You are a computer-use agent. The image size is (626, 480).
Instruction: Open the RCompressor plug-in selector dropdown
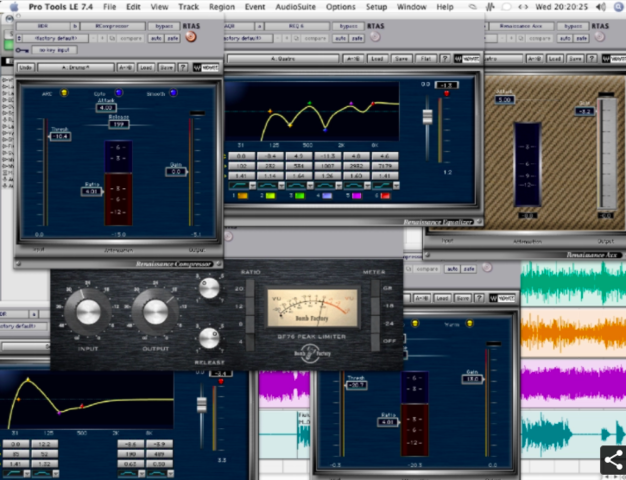[112, 26]
